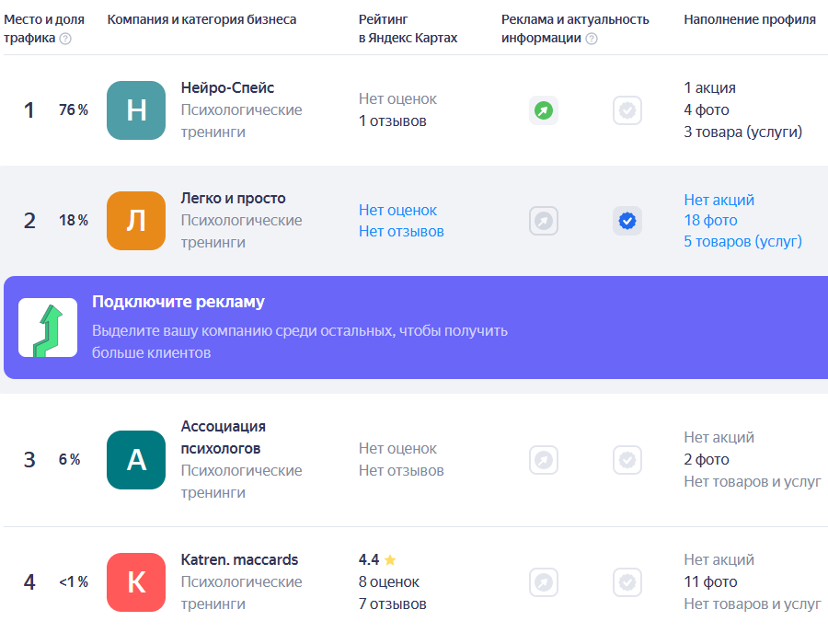
Task: Click '7 отзывов' in Katren. maccards row
Action: coord(392,604)
